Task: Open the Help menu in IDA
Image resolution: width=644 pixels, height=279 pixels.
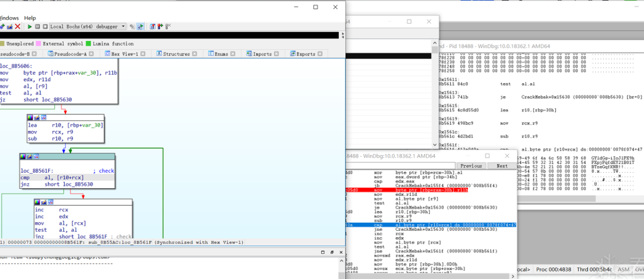Action: (30, 18)
